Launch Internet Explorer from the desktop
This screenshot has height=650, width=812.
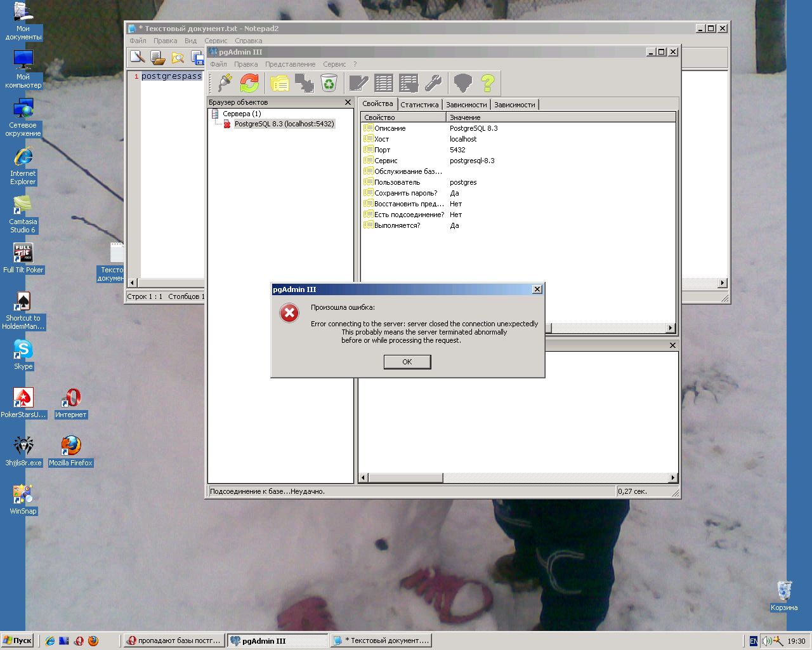pyautogui.click(x=23, y=166)
